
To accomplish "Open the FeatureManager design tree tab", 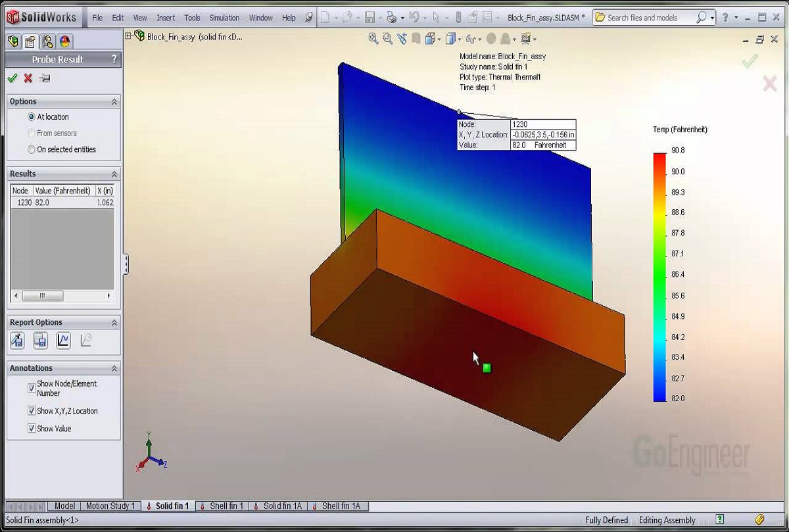I will tap(13, 42).
